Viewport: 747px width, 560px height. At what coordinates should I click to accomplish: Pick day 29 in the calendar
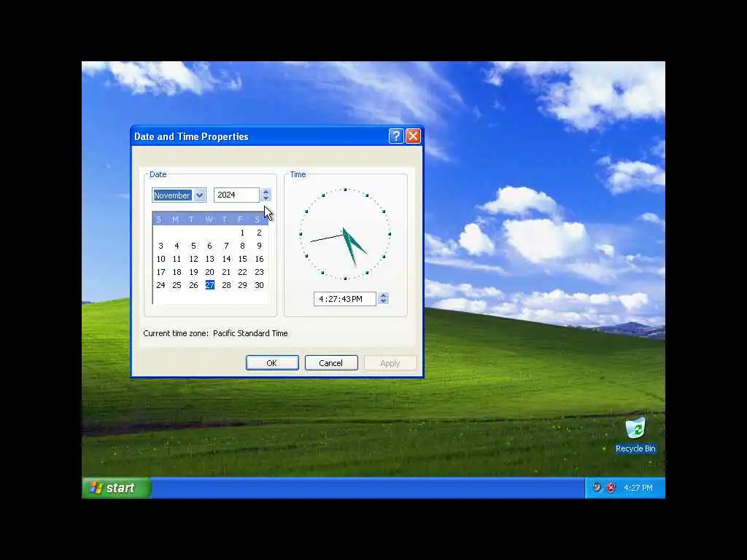click(x=242, y=285)
